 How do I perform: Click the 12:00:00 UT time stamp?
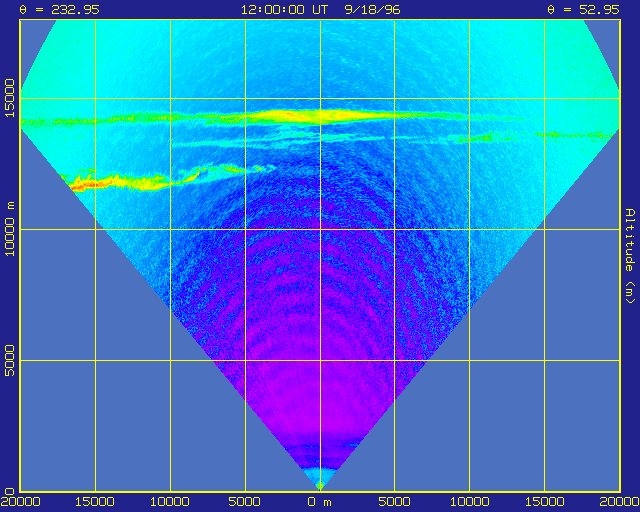coord(284,9)
